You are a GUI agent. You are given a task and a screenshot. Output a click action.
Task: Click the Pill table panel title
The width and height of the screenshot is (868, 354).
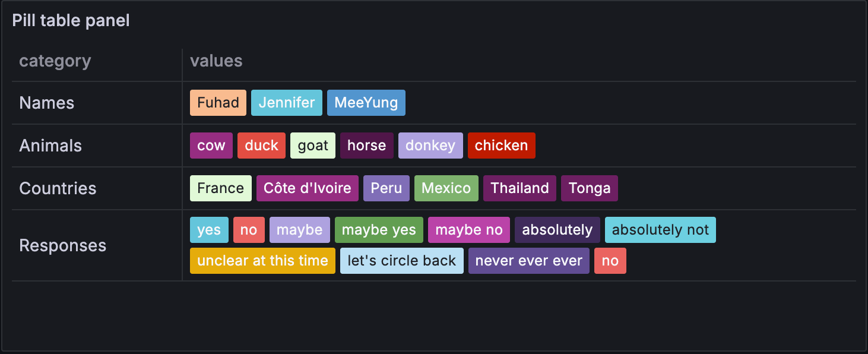pyautogui.click(x=71, y=21)
